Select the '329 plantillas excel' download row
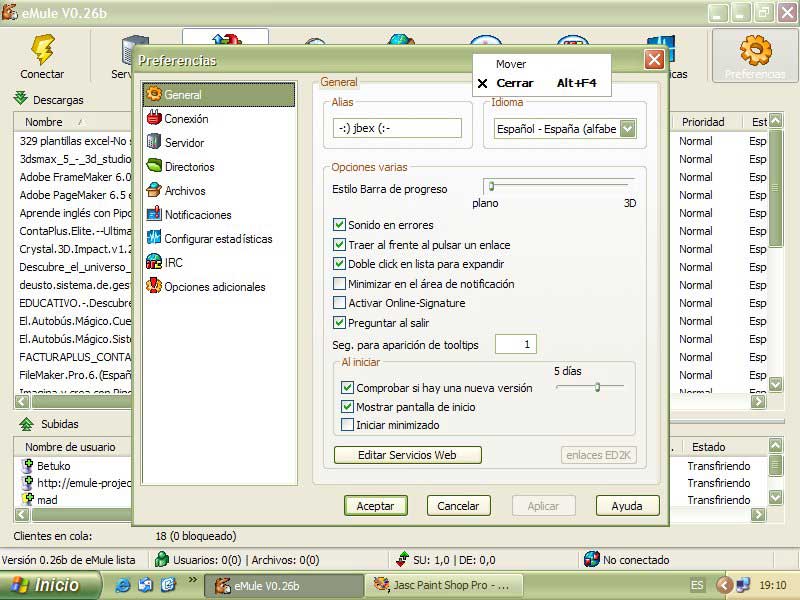 75,141
